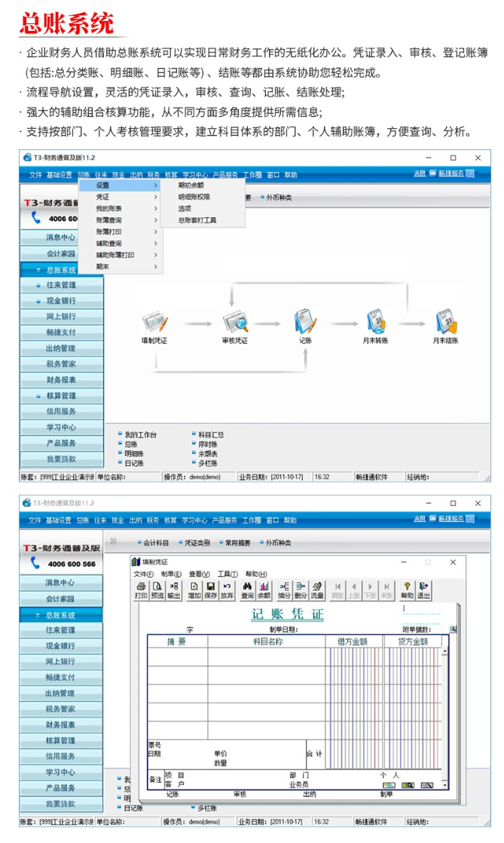Select 总账套打工具 submenu item

(x=197, y=220)
